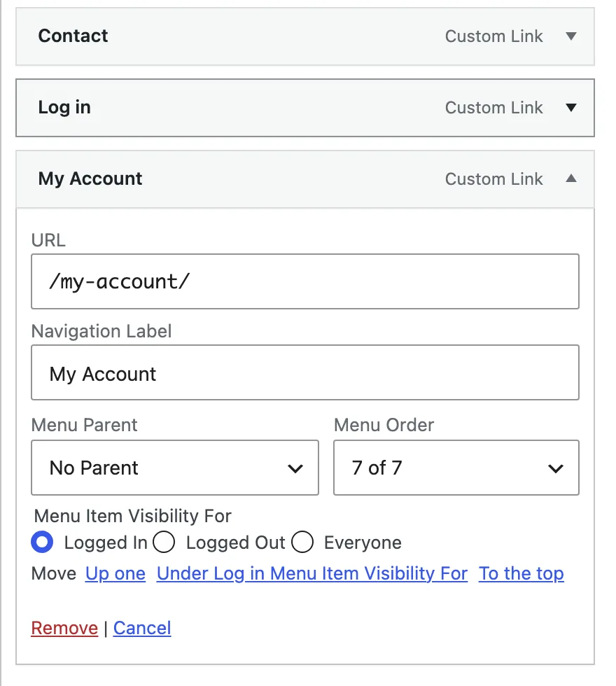This screenshot has width=616, height=686.
Task: Move item with the Up one link
Action: pyautogui.click(x=115, y=573)
